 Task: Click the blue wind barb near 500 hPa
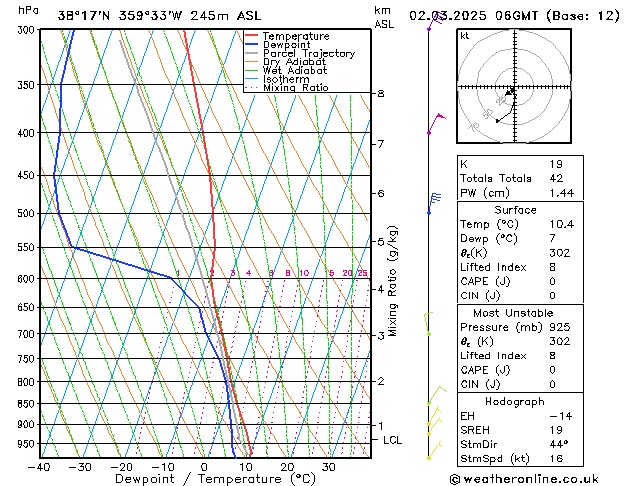432,203
